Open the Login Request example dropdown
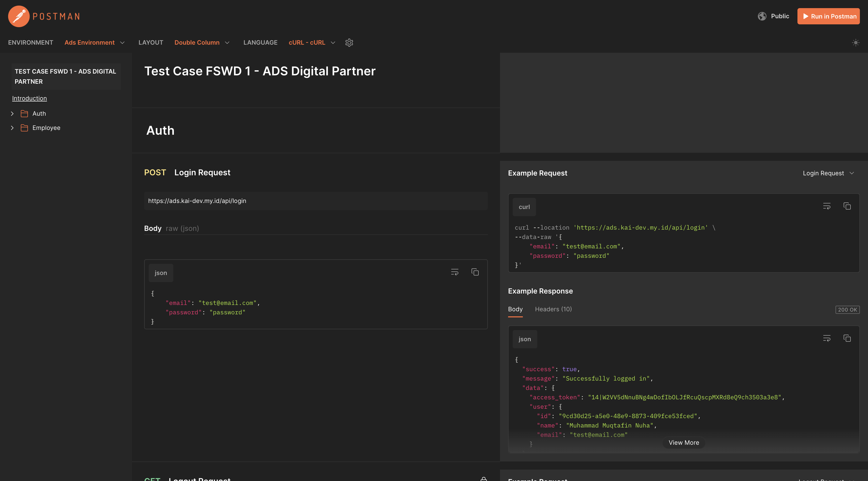 tap(828, 173)
